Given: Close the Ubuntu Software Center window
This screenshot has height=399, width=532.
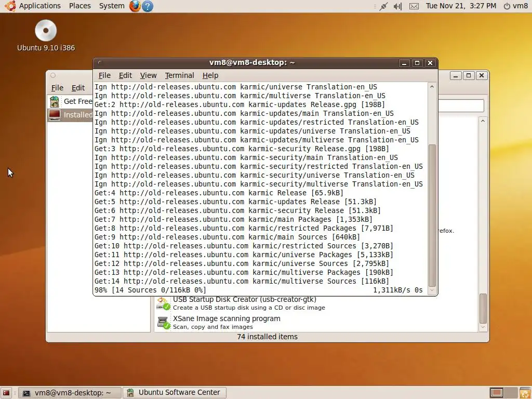Looking at the screenshot, I should (x=482, y=75).
